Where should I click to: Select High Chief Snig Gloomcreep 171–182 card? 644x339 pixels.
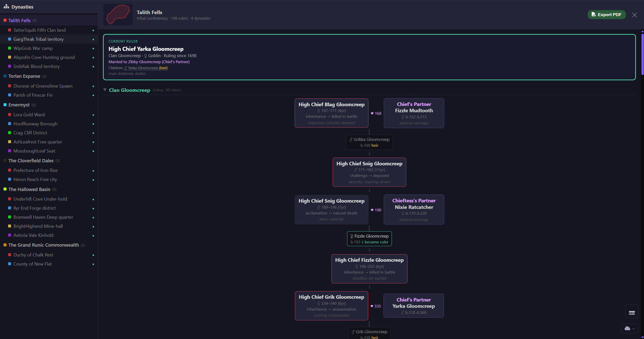[369, 172]
